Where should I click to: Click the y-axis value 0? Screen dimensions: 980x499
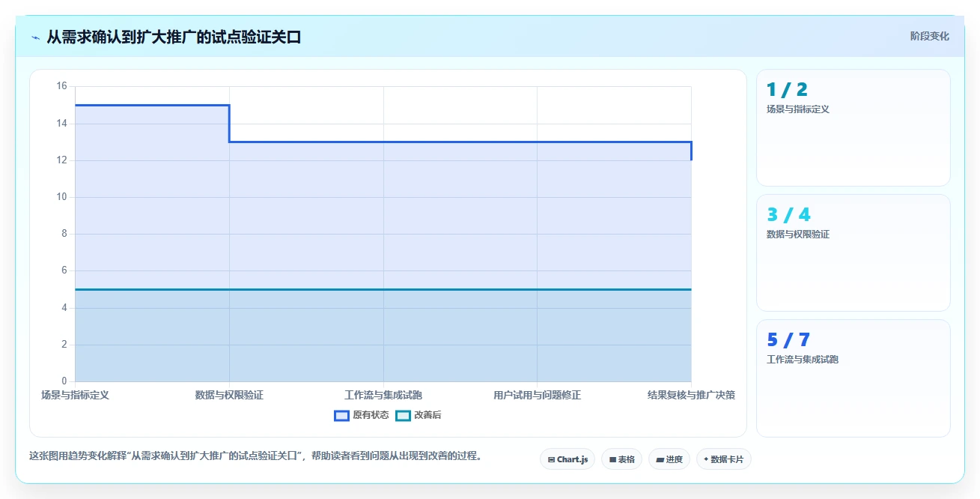pos(64,381)
